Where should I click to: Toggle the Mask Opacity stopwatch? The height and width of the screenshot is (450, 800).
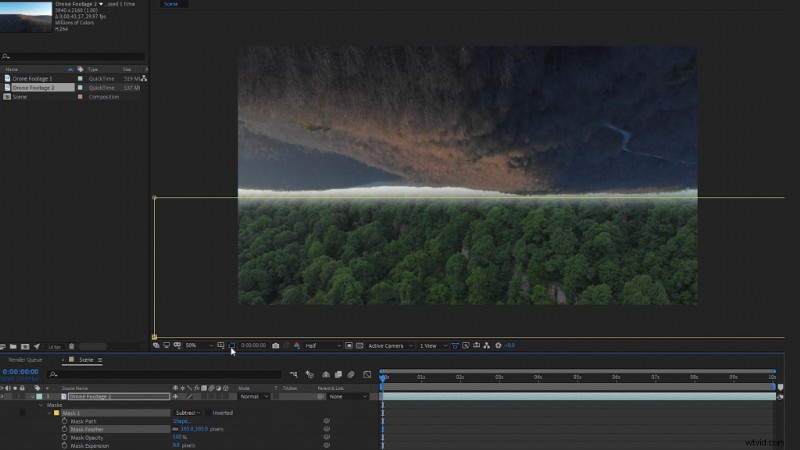64,437
